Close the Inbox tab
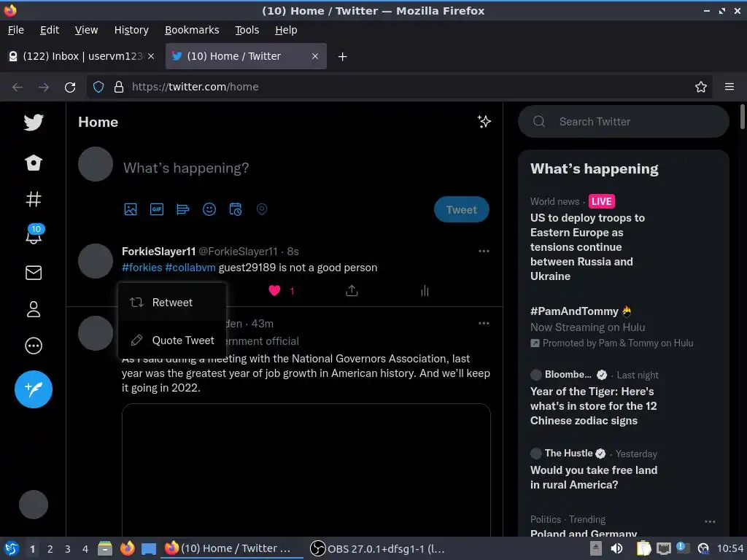Viewport: 747px width, 560px height. tap(150, 56)
